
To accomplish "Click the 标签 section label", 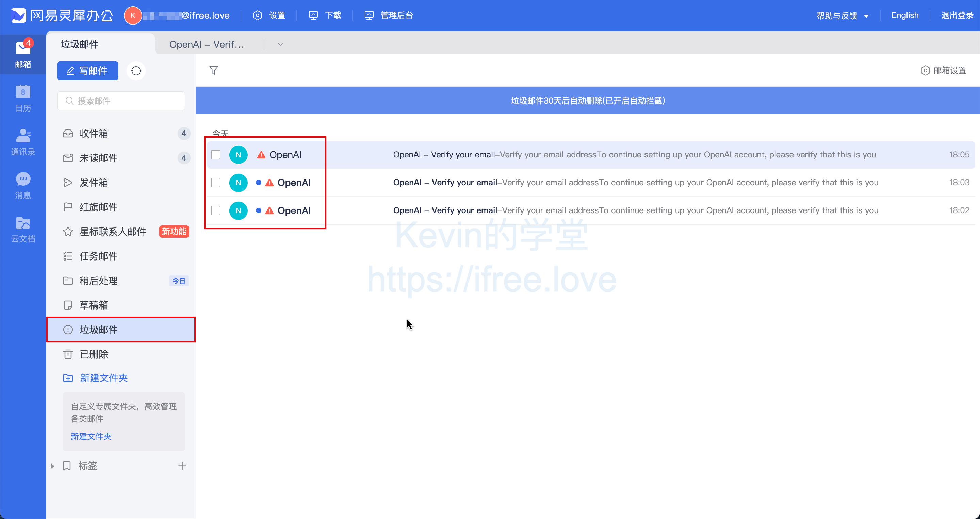I will 87,466.
